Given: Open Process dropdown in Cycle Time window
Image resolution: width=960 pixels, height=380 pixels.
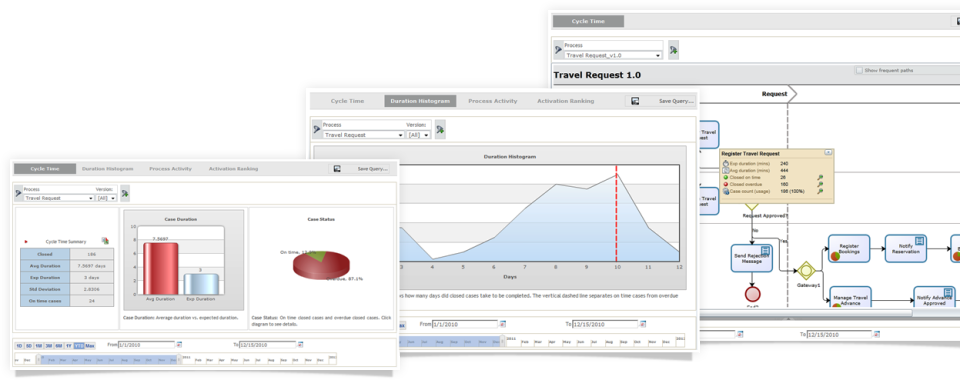Looking at the screenshot, I should pyautogui.click(x=59, y=198).
